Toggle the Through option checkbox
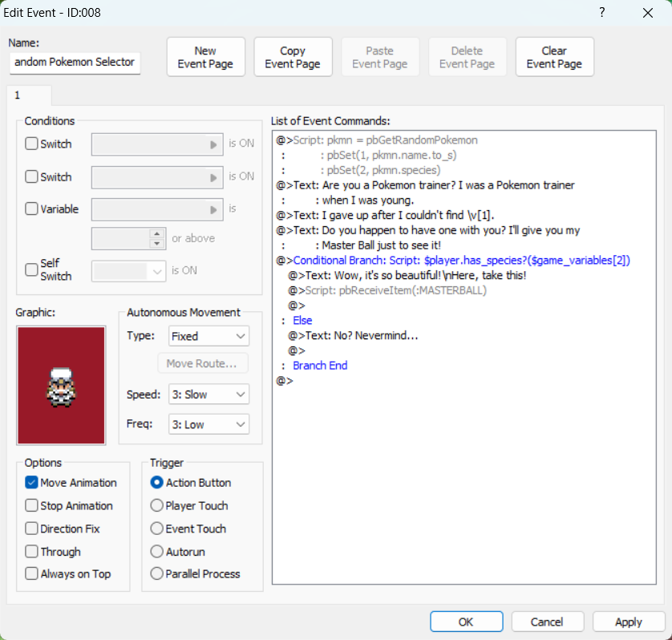This screenshot has height=640, width=672. pyautogui.click(x=32, y=552)
